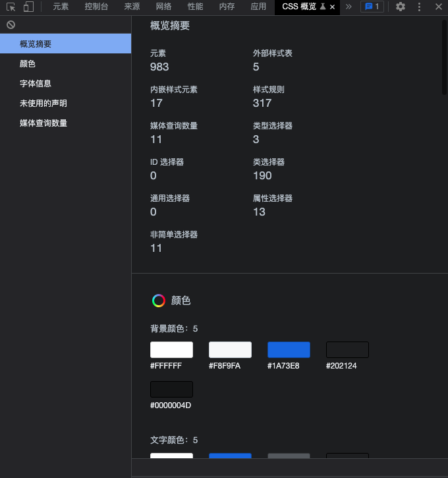Click the color wheel icon beside 颜色
Viewport: 448px width, 478px height.
coord(159,301)
